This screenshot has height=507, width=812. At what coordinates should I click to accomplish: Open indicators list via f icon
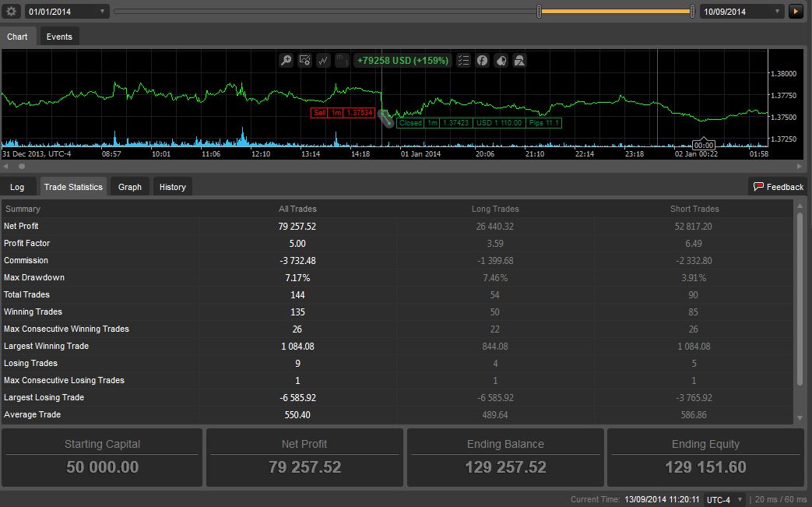tap(482, 61)
